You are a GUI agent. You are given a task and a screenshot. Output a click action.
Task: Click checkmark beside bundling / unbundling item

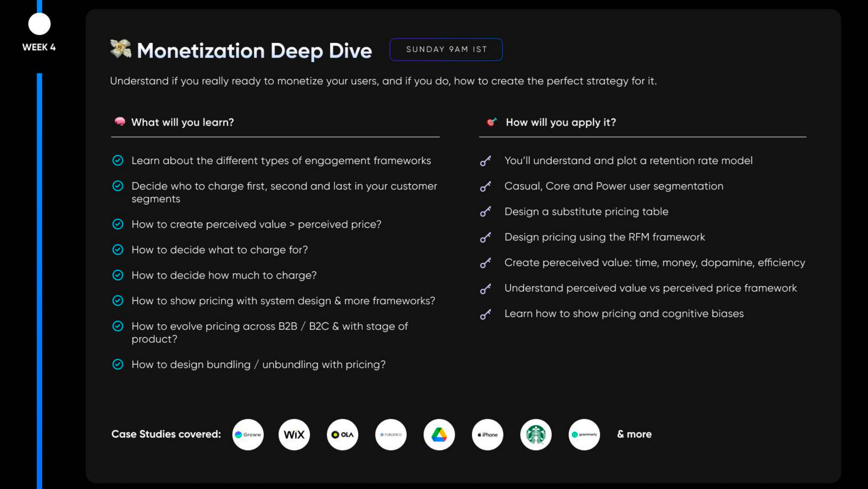118,364
